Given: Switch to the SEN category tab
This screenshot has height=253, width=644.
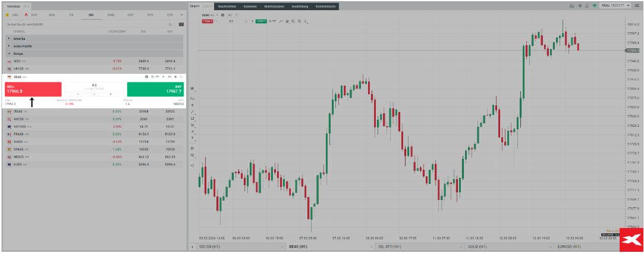Looking at the screenshot, I should tap(52, 15).
